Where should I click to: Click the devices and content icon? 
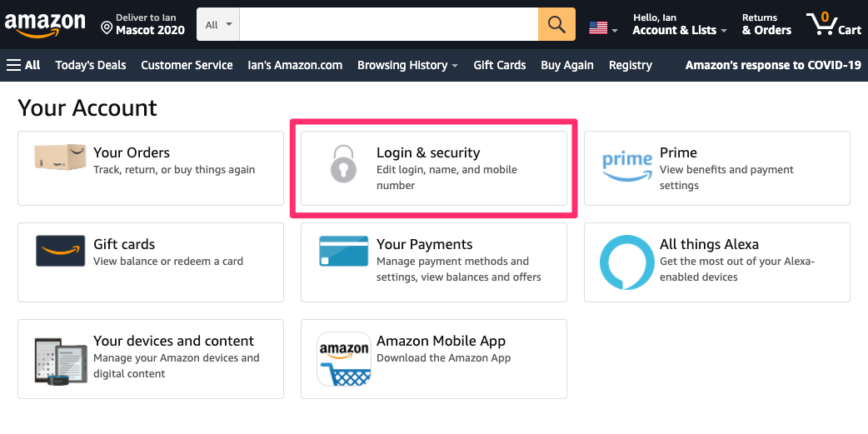point(60,361)
